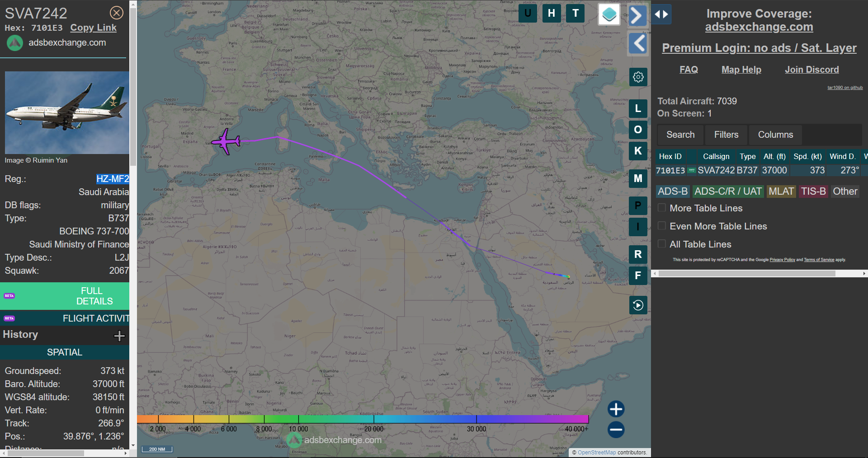Screen dimensions: 868x458
Task: Sort table by Wind D. column
Action: (843, 156)
